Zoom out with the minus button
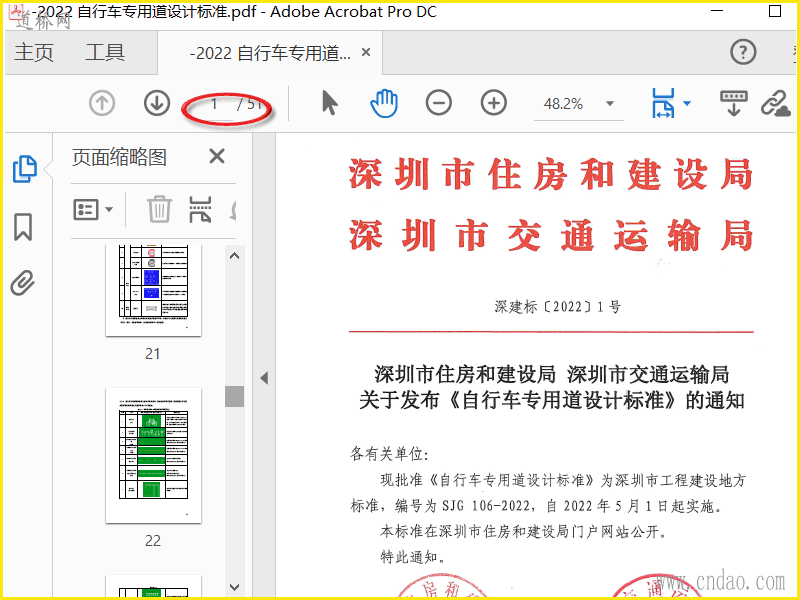Viewport: 800px width, 600px height. click(x=439, y=103)
